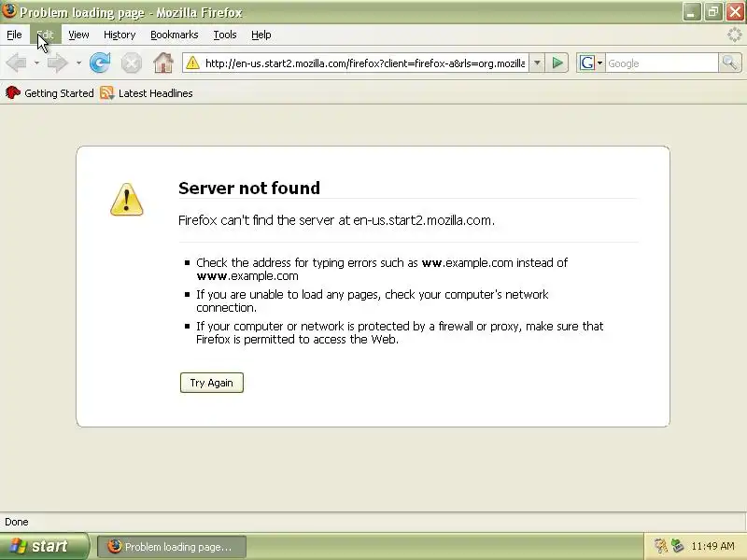Expand the address bar URL history dropdown

tap(537, 63)
